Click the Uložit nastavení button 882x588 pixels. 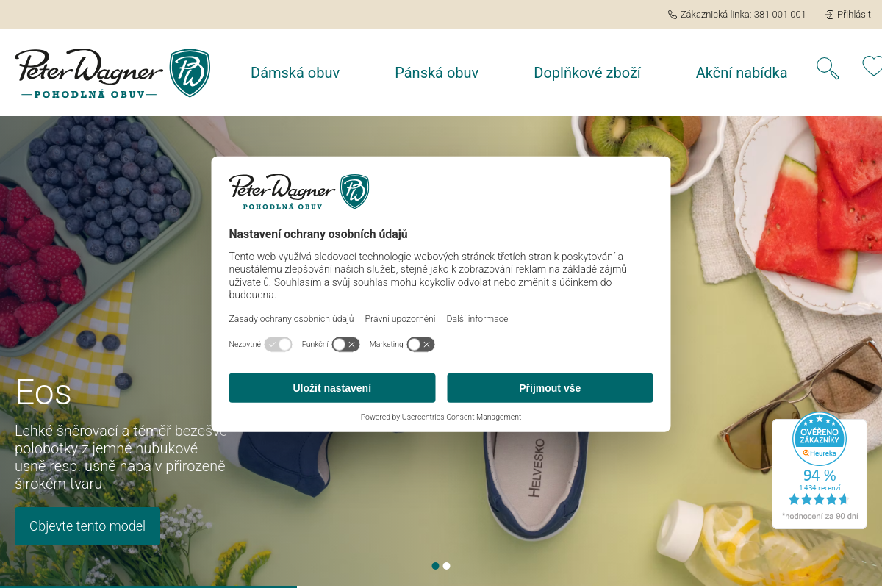coord(332,388)
